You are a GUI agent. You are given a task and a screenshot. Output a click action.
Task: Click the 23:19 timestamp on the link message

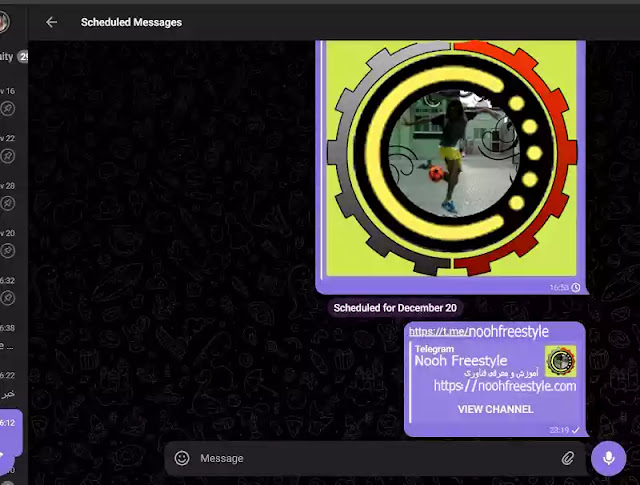click(559, 430)
